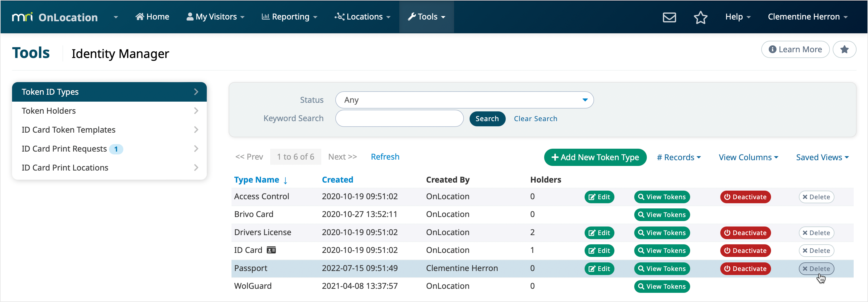The height and width of the screenshot is (302, 868).
Task: Open the Saved Views dropdown
Action: click(x=822, y=157)
